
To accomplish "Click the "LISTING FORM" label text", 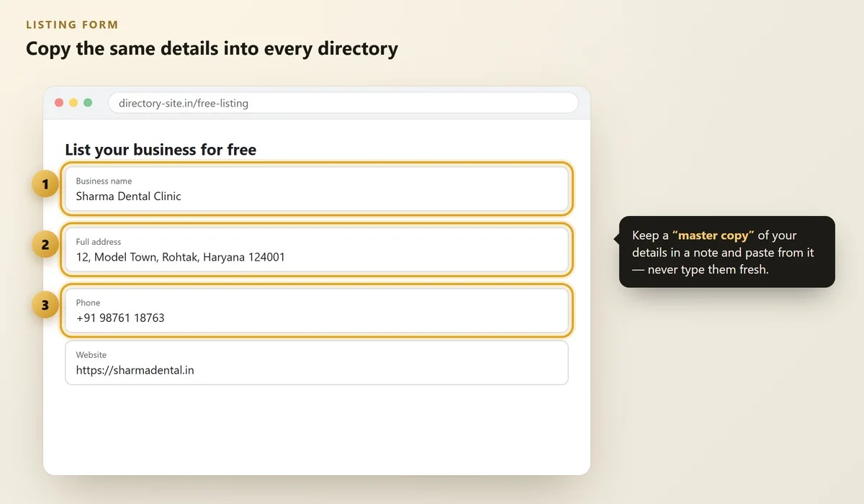I will 72,24.
